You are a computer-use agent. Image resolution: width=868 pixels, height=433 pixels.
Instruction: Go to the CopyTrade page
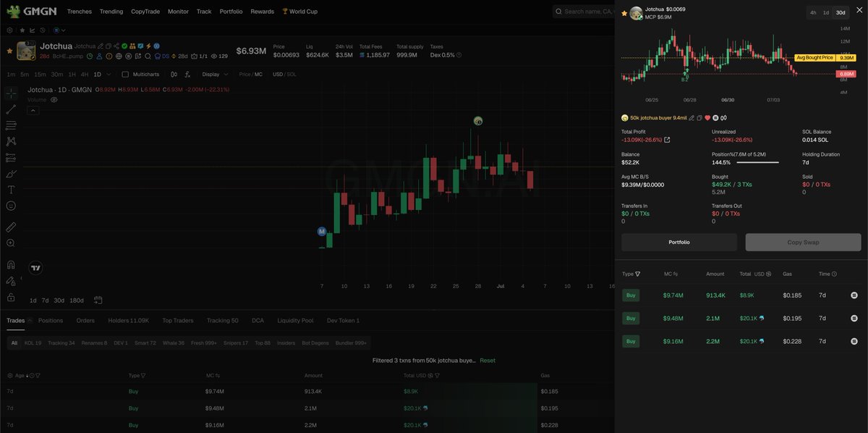145,12
